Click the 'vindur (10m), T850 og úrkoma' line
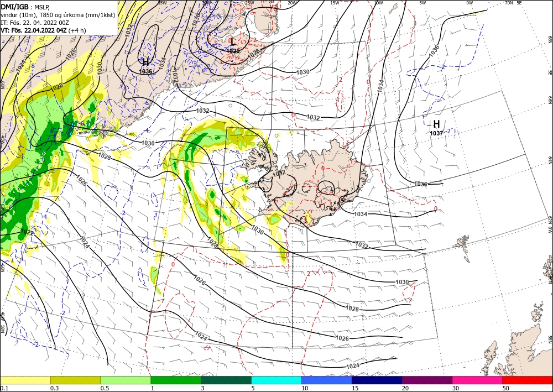The height and width of the screenshot is (392, 553). tap(58, 14)
